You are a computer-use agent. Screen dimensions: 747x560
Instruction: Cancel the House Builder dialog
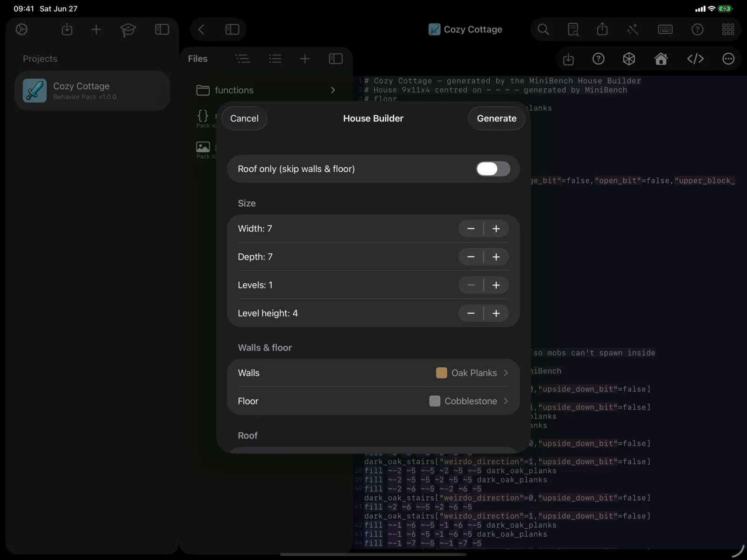(244, 119)
